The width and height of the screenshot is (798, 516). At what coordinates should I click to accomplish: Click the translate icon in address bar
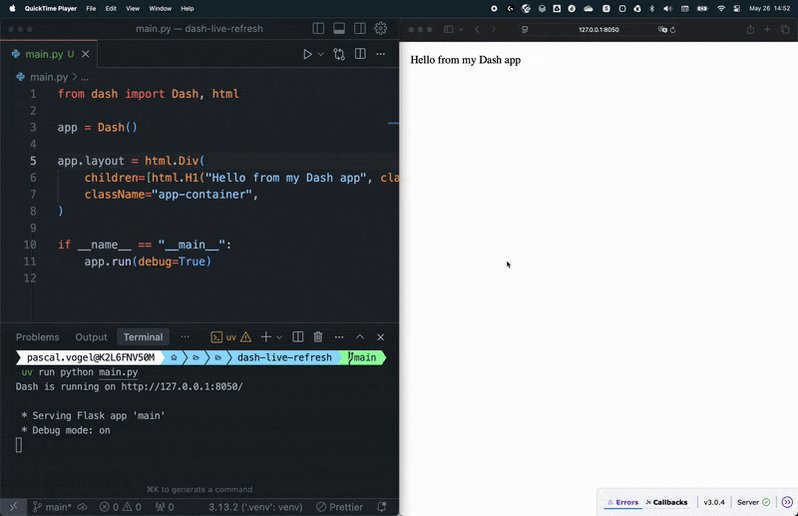coord(662,30)
